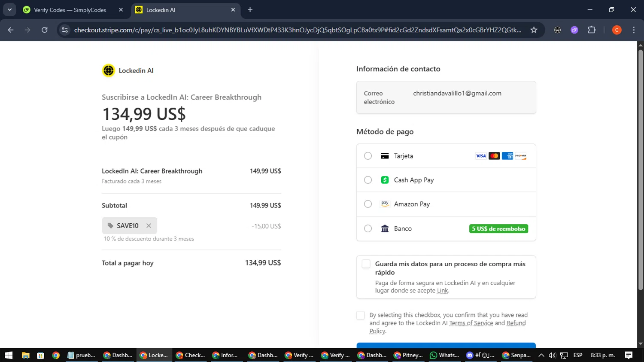Open the Windows Start menu
Image resolution: width=644 pixels, height=362 pixels.
coord(9,355)
